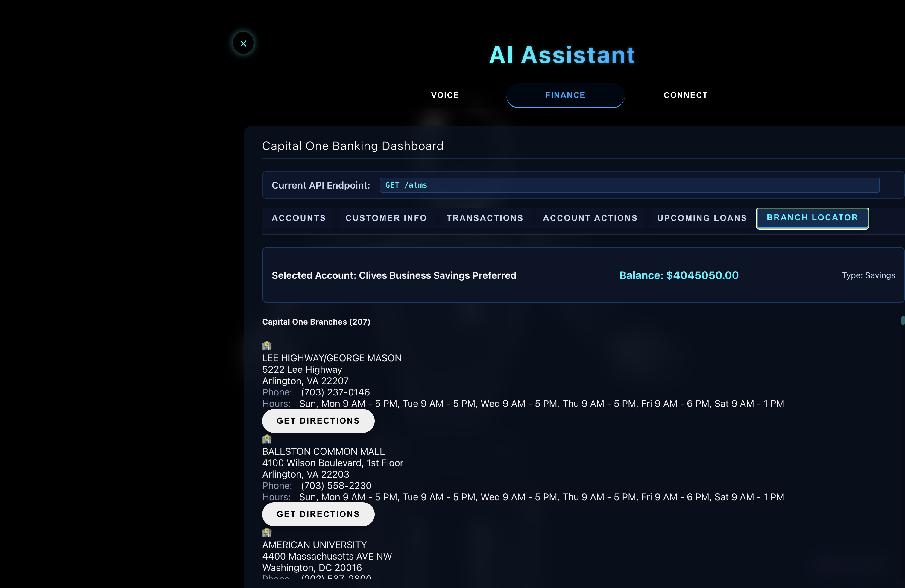Image resolution: width=905 pixels, height=588 pixels.
Task: Click the Lee Highway branch bank icon
Action: pyautogui.click(x=267, y=346)
